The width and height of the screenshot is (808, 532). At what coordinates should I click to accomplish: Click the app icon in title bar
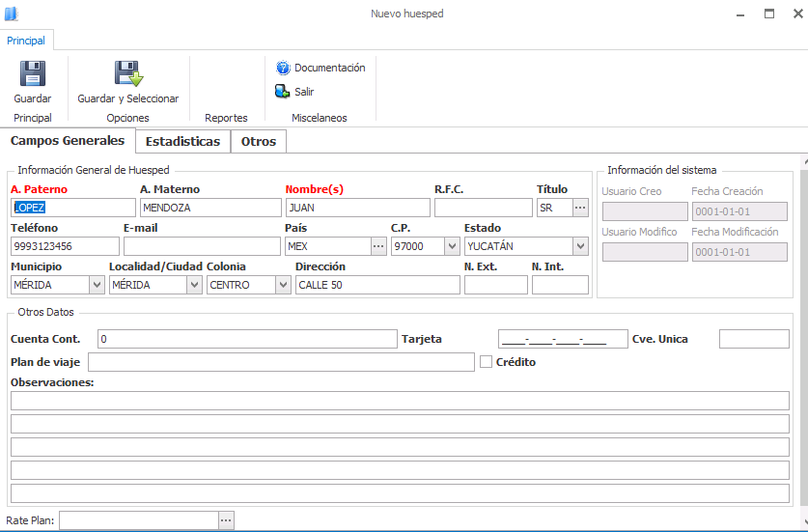click(x=12, y=14)
